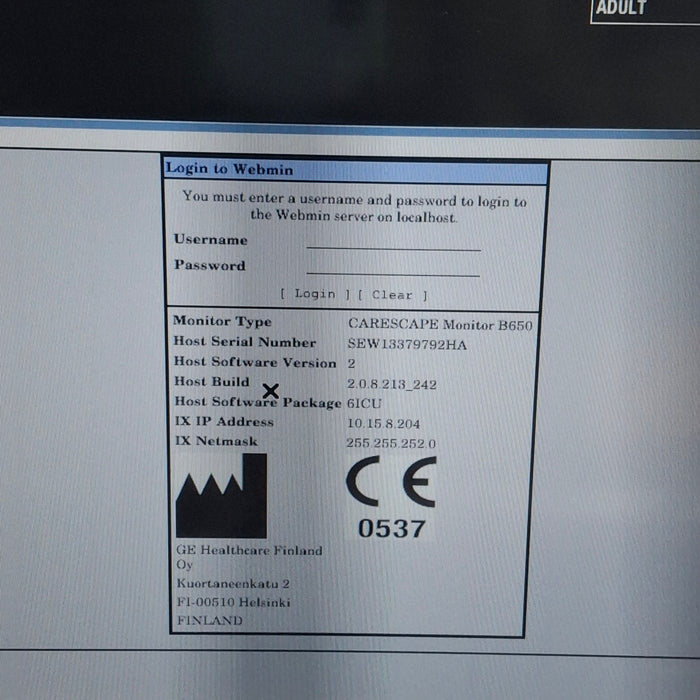Click the 'Host Software Version' label
Viewport: 700px width, 700px height.
point(255,362)
